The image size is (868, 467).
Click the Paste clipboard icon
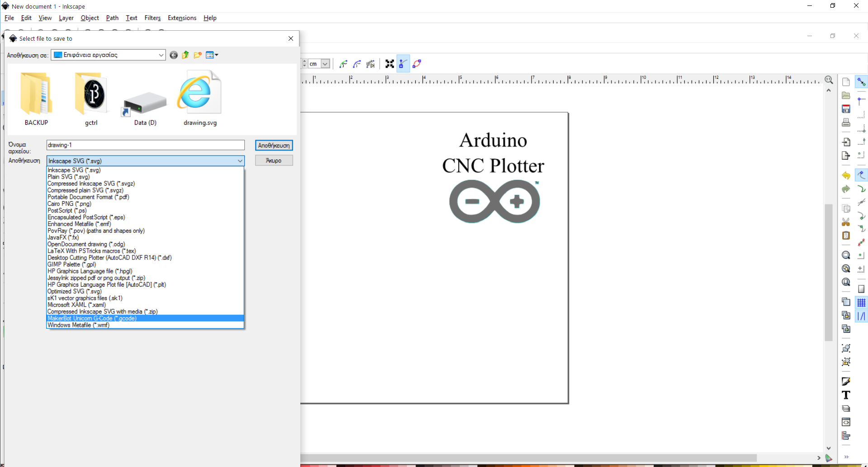click(846, 235)
